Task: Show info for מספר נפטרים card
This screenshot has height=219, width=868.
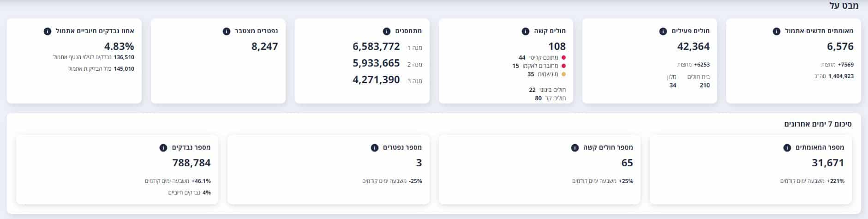Action: [x=375, y=148]
